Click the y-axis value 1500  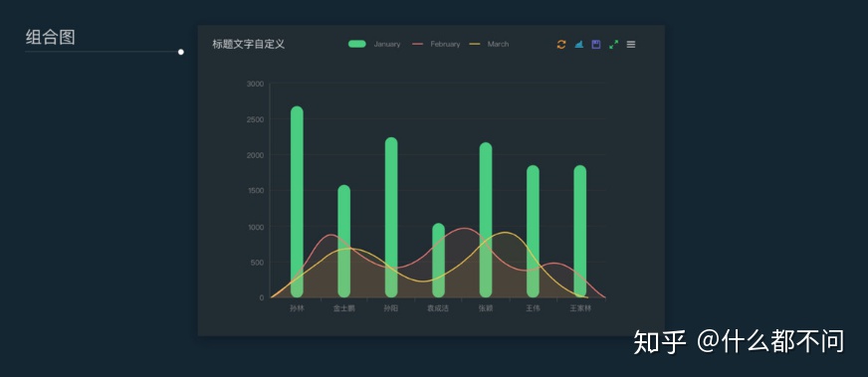(255, 191)
